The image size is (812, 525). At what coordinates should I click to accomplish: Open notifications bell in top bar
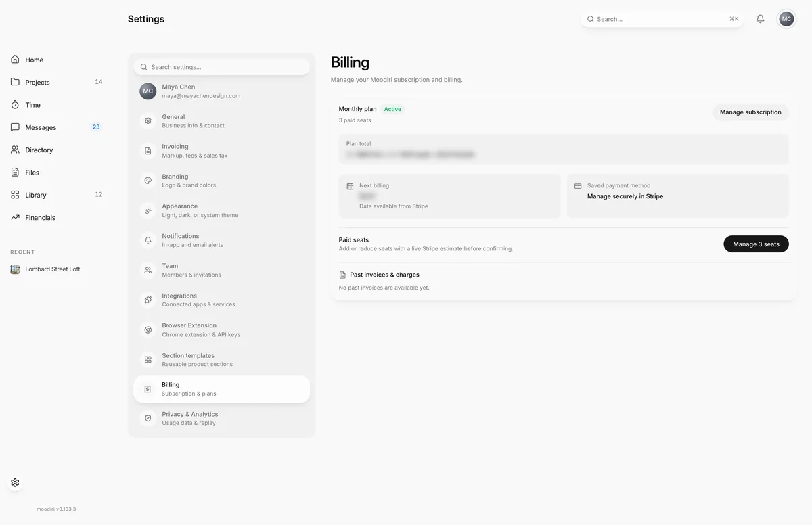[760, 19]
